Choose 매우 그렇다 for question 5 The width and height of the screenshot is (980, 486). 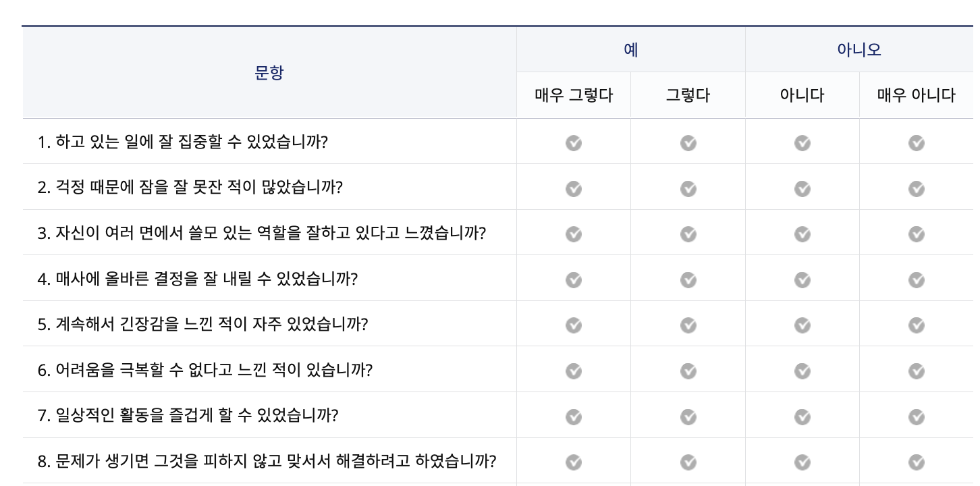pyautogui.click(x=574, y=325)
